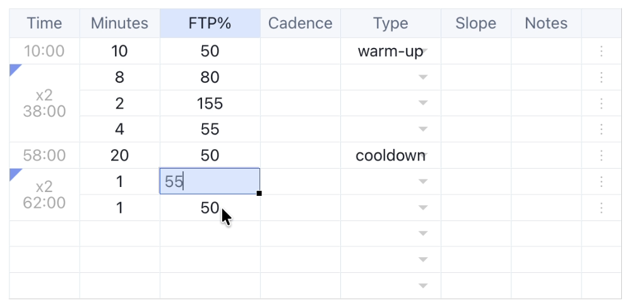Select the Minutes column header
This screenshot has height=307, width=644.
tap(119, 23)
